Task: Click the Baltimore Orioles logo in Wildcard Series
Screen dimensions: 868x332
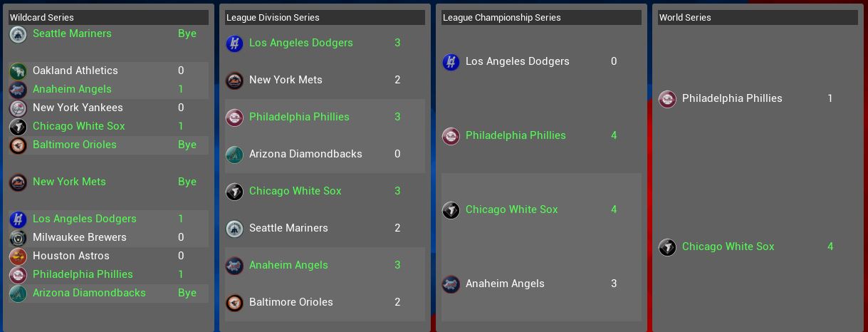Action: pyautogui.click(x=18, y=145)
